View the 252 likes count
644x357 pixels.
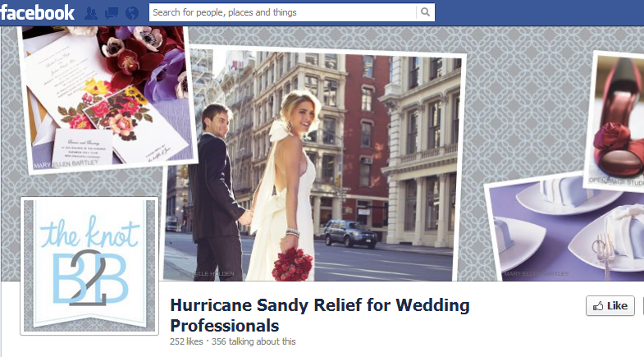[186, 341]
